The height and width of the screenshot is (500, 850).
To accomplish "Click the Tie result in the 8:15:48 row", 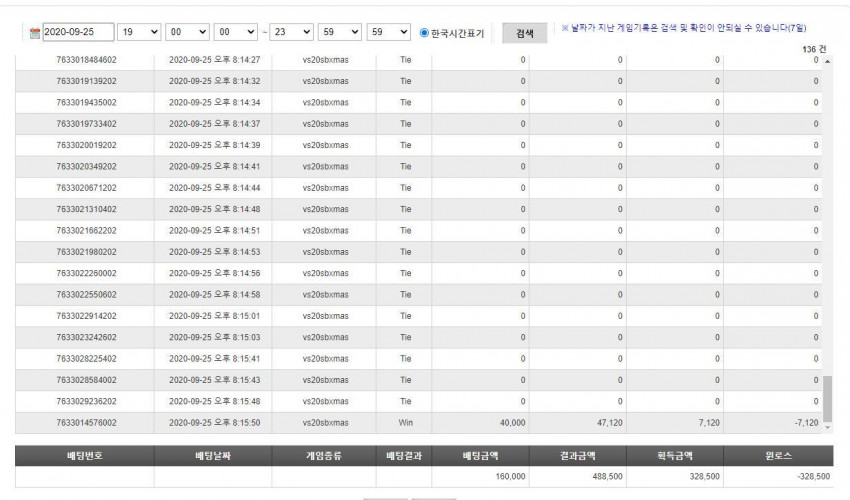I will point(405,401).
